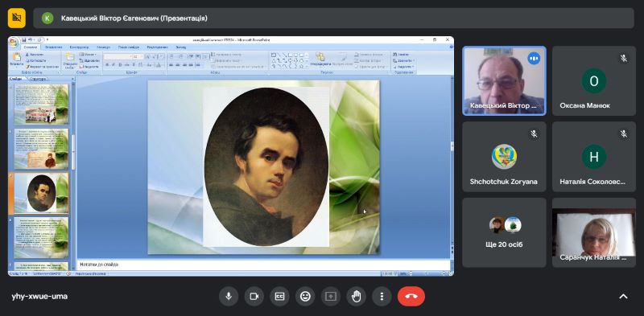Click Shchotchuk Zoryana's avatar picture
Image resolution: width=644 pixels, height=316 pixels.
[x=505, y=157]
